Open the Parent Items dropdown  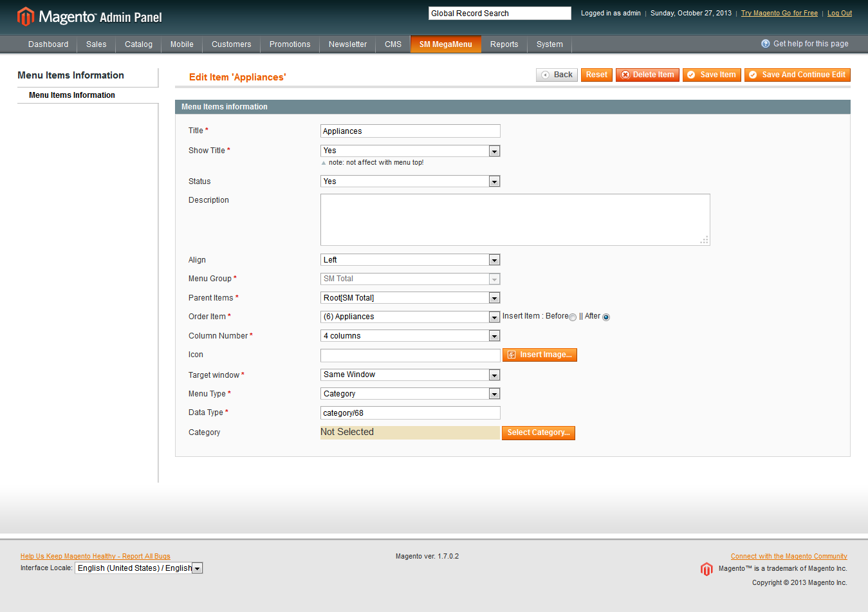click(x=411, y=298)
